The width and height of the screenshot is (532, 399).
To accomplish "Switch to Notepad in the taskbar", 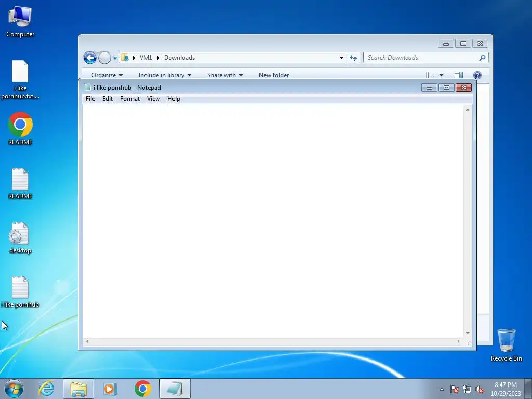I will 175,389.
